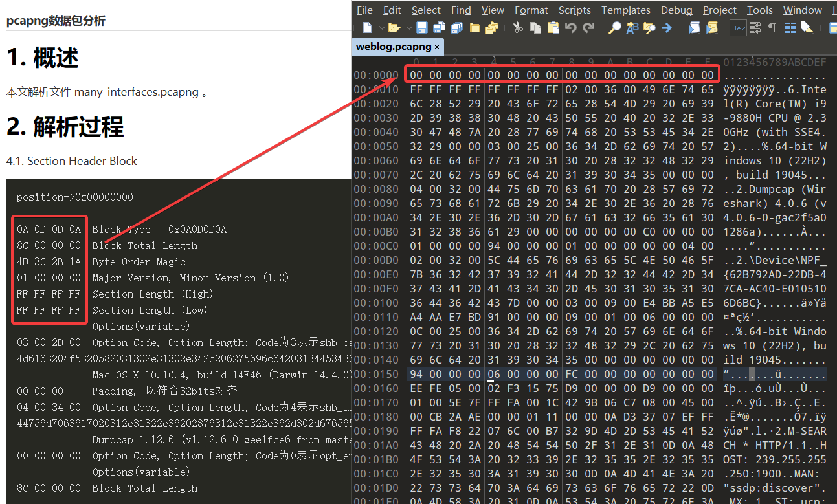Open the Scripts menu

click(x=574, y=10)
